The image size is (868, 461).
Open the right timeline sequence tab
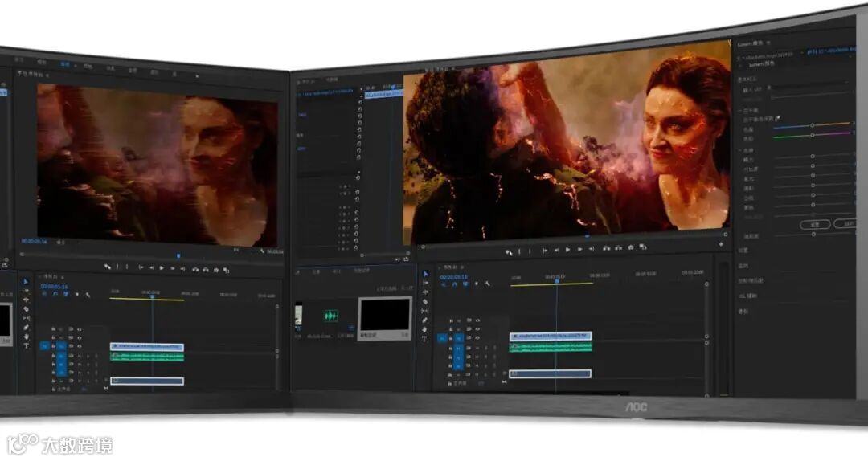450,267
